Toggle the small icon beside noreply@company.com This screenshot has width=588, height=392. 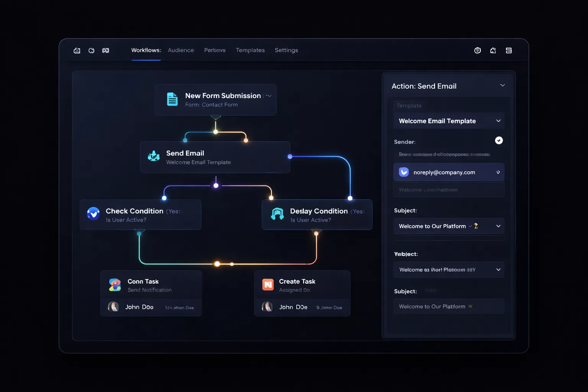pos(498,172)
